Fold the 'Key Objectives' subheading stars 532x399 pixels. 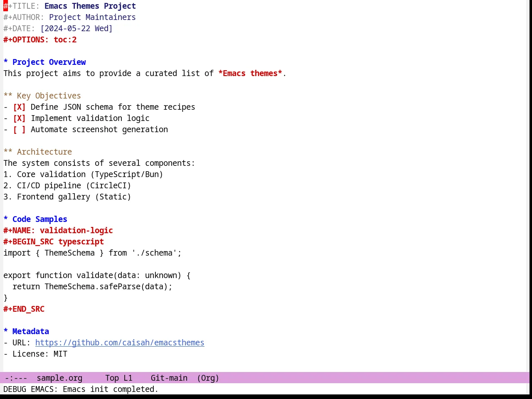8,96
